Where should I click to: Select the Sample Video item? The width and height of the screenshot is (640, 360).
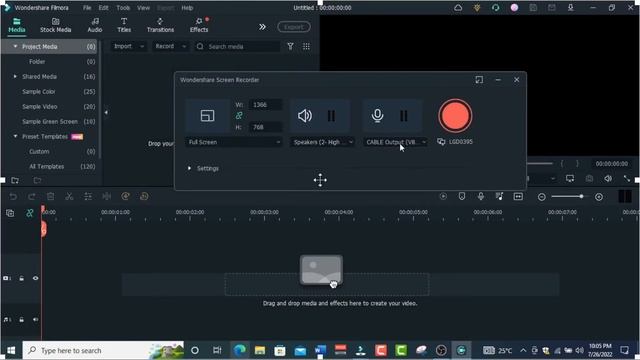pos(40,107)
